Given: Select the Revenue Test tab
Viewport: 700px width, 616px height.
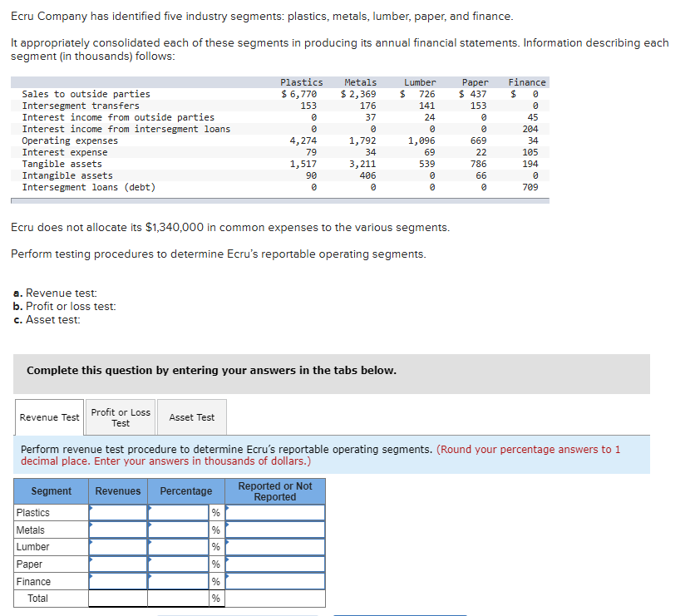Looking at the screenshot, I should 48,416.
